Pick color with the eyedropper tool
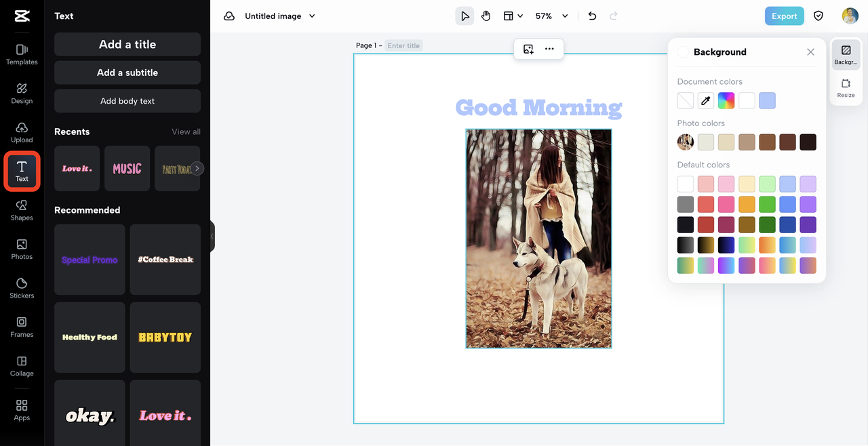Viewport: 868px width, 446px height. 706,101
